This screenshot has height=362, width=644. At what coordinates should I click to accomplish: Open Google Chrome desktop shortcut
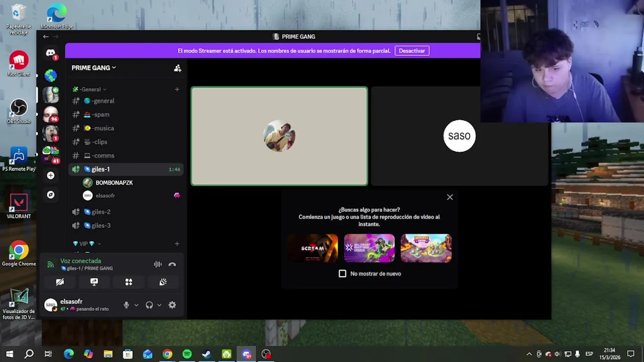pos(19,254)
